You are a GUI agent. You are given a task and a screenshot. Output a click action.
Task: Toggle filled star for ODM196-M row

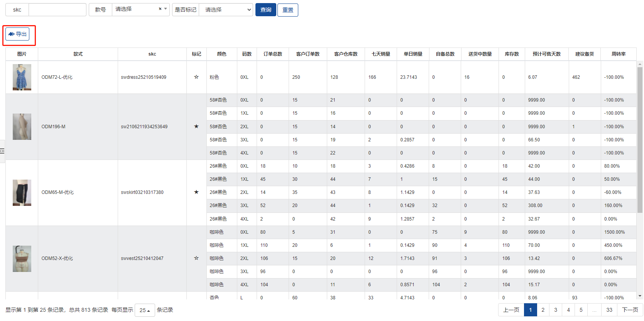[196, 126]
